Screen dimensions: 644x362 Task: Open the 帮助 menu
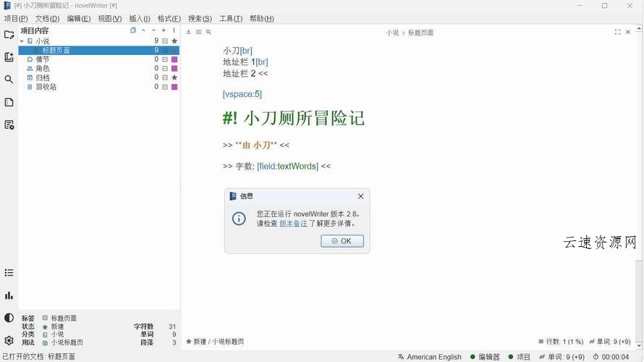coord(262,19)
